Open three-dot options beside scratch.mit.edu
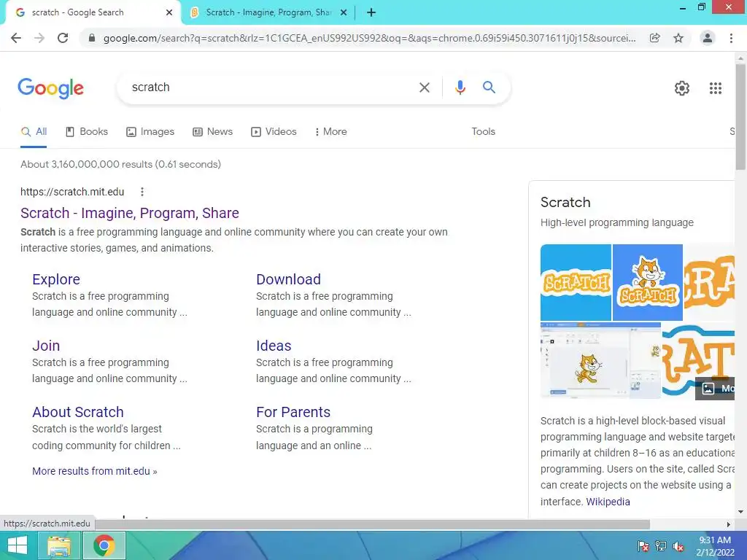The width and height of the screenshot is (747, 560). (x=142, y=192)
